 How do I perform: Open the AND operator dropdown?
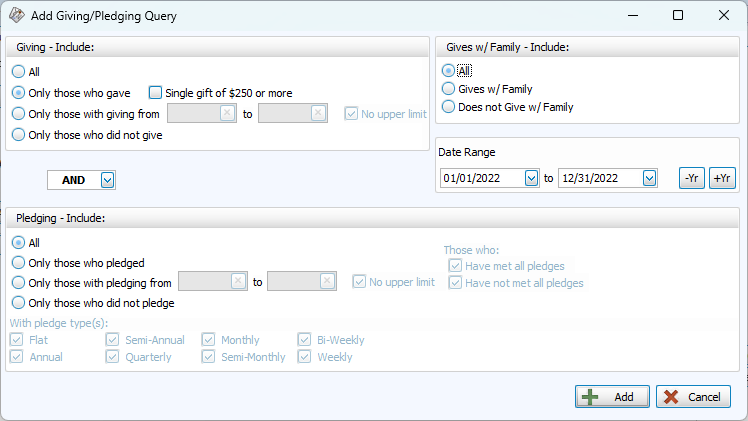pos(108,180)
